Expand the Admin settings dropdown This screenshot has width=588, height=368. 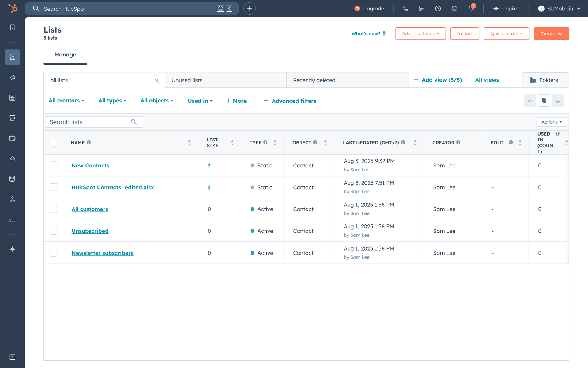(420, 33)
